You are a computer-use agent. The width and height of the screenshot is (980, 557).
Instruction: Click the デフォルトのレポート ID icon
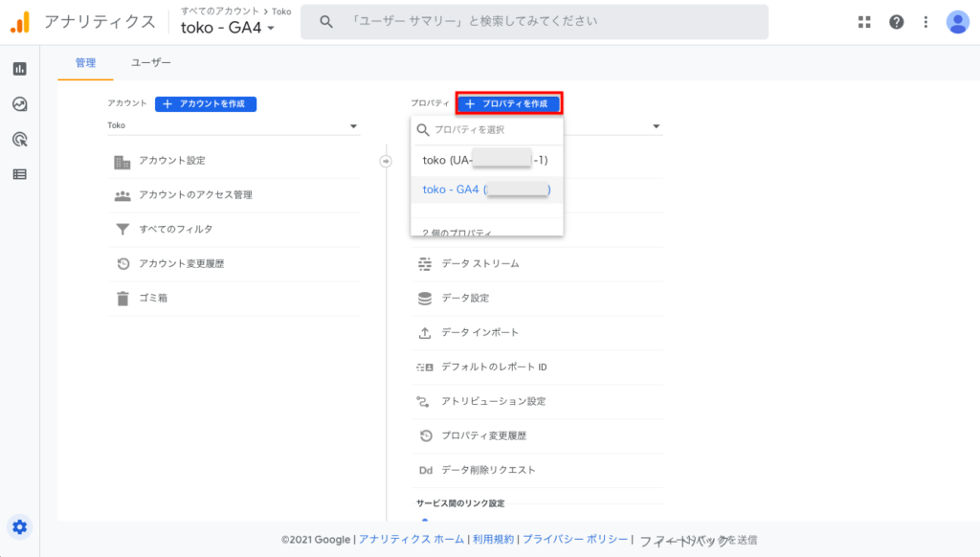click(425, 367)
